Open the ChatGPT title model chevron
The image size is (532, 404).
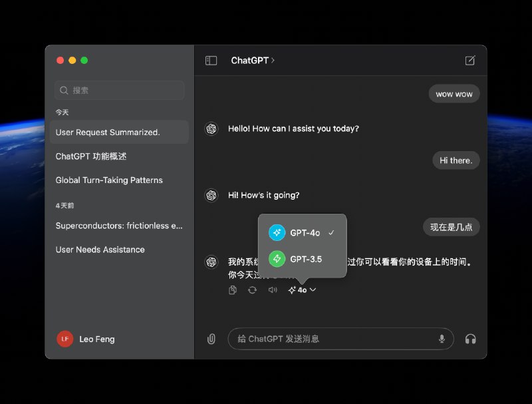273,61
